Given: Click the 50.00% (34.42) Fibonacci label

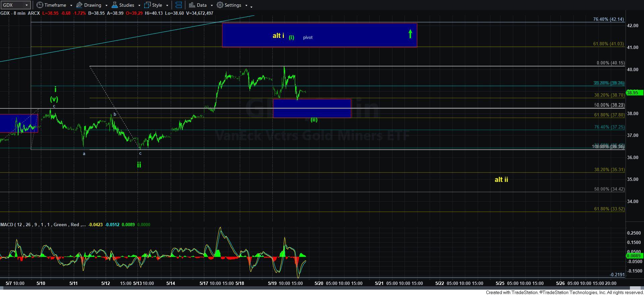Looking at the screenshot, I should tap(609, 189).
